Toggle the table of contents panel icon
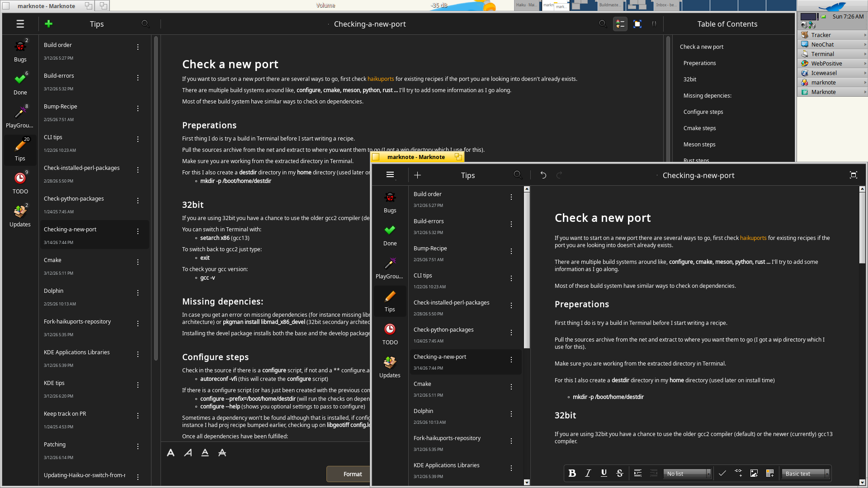 point(620,24)
